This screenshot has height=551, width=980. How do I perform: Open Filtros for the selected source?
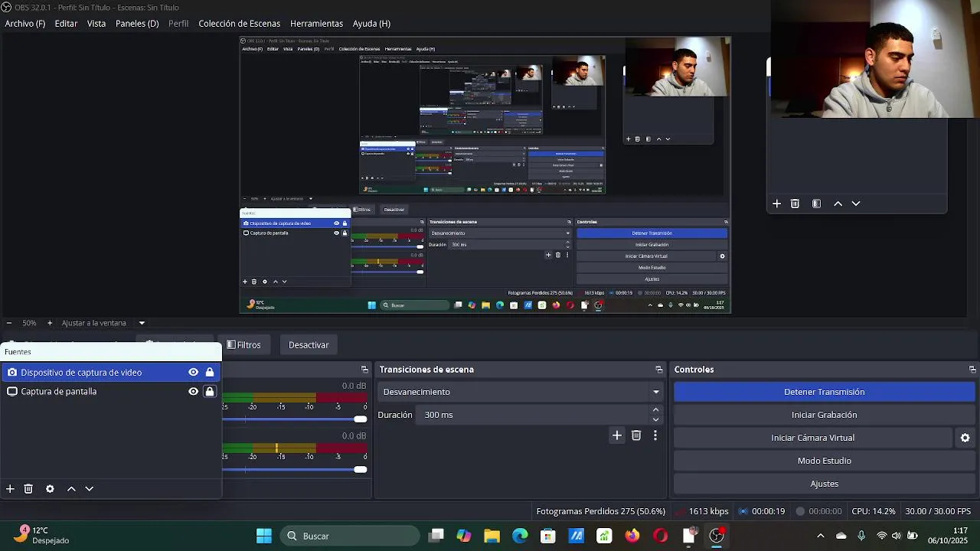pos(245,345)
